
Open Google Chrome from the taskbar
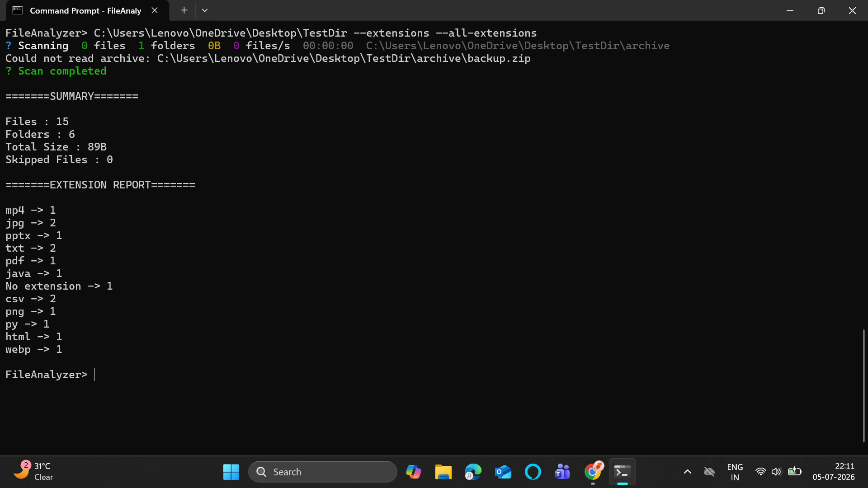pyautogui.click(x=593, y=472)
